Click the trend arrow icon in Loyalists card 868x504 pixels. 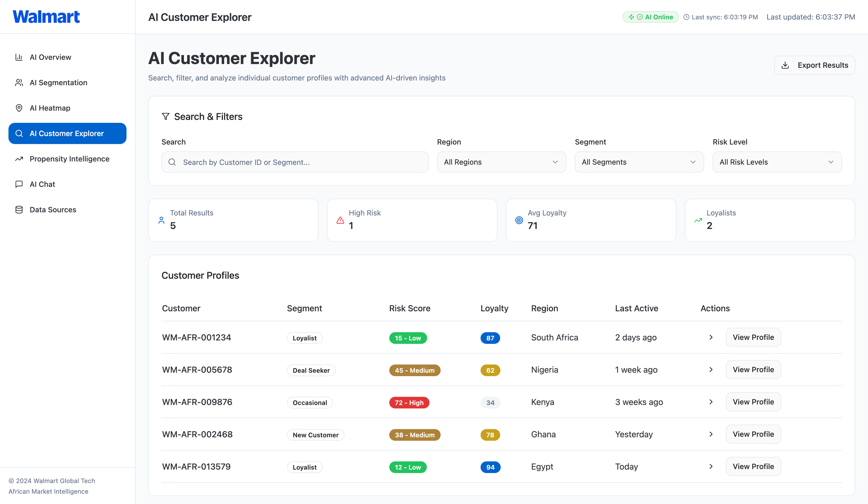[x=698, y=220]
